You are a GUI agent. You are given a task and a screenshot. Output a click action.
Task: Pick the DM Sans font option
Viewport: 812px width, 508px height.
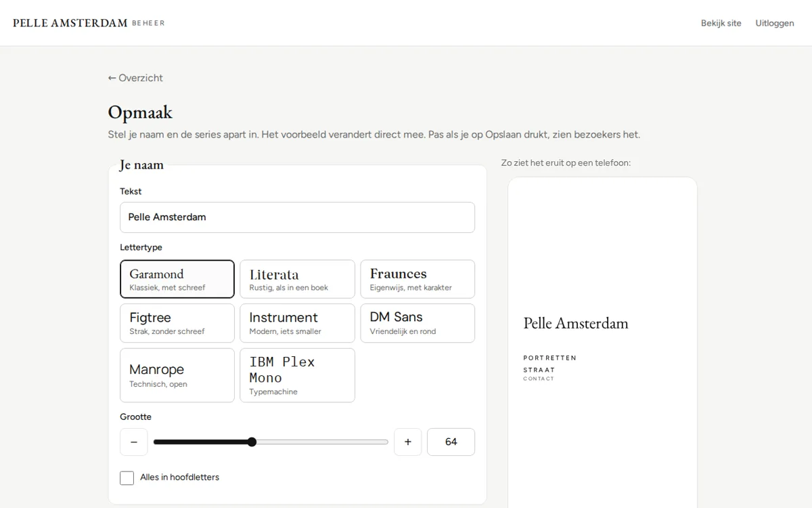(x=418, y=323)
